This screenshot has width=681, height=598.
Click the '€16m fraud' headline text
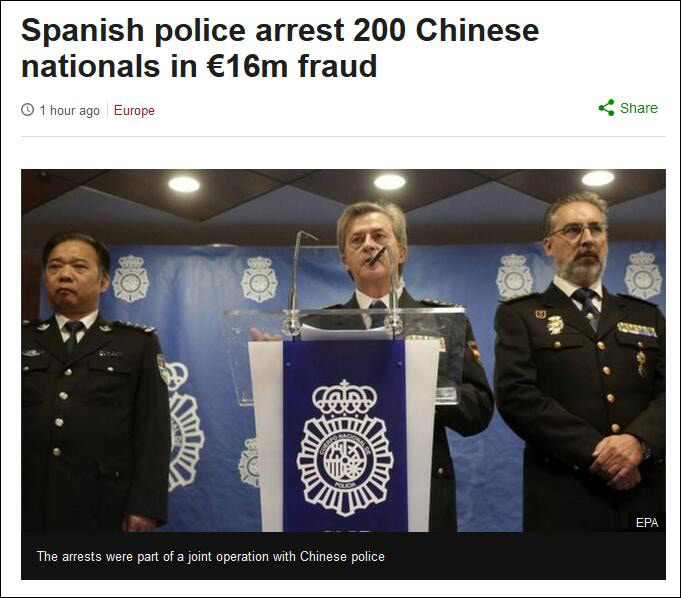pos(291,66)
